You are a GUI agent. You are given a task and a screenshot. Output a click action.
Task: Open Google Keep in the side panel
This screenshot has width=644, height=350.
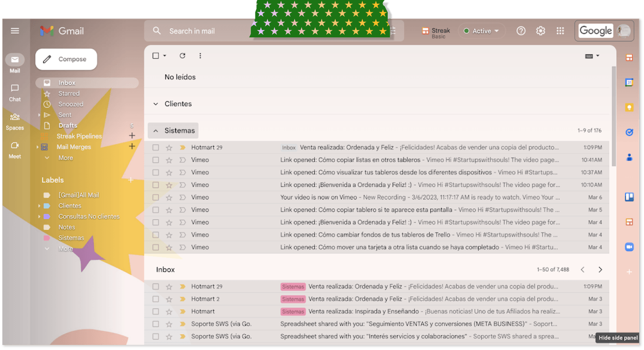click(x=629, y=107)
